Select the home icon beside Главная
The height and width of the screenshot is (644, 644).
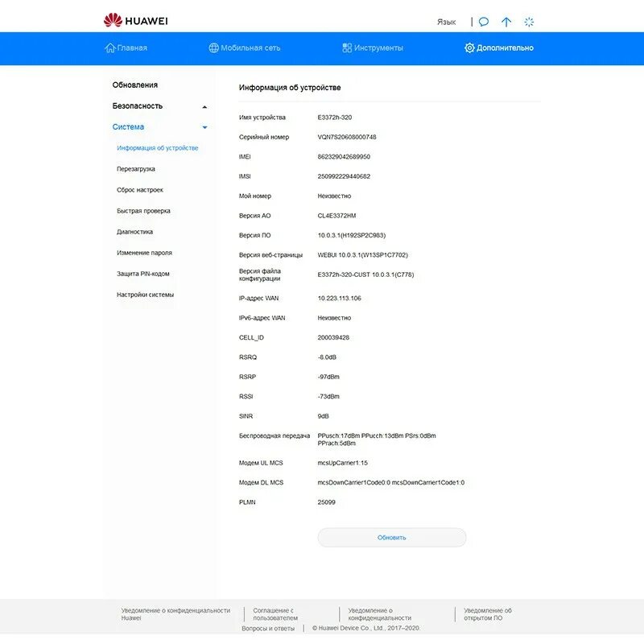(111, 47)
